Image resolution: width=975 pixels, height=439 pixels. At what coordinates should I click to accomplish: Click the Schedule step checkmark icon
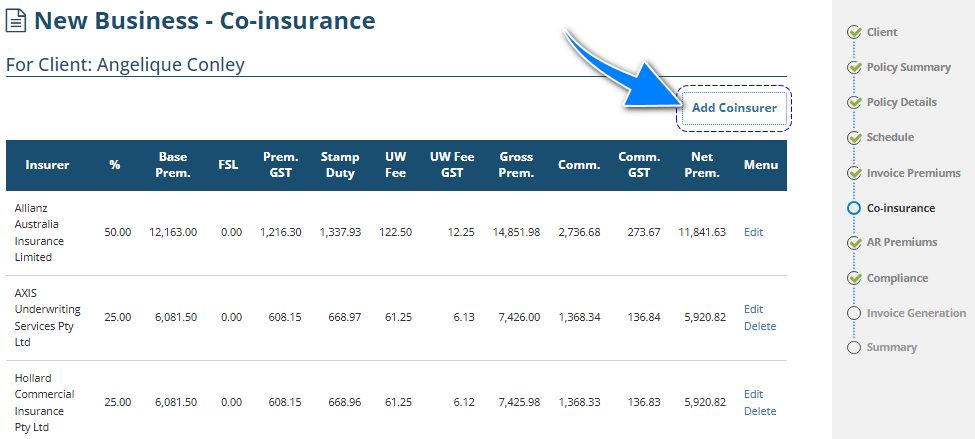[x=854, y=137]
